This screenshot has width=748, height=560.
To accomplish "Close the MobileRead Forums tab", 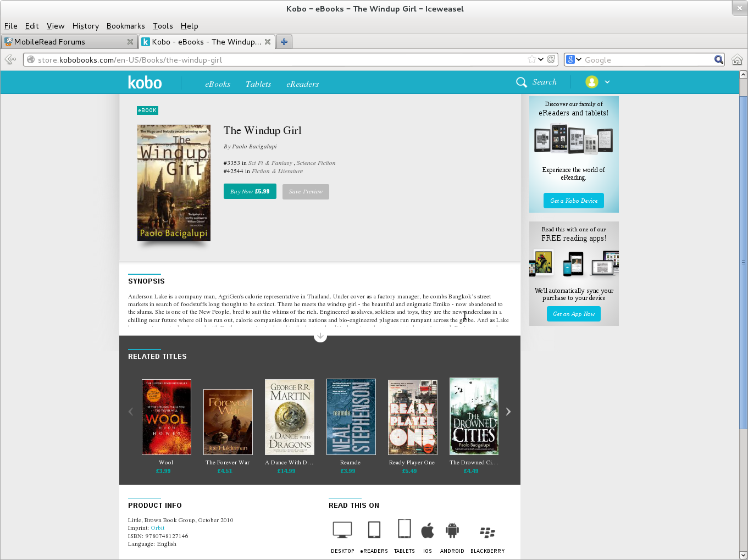I will click(130, 42).
